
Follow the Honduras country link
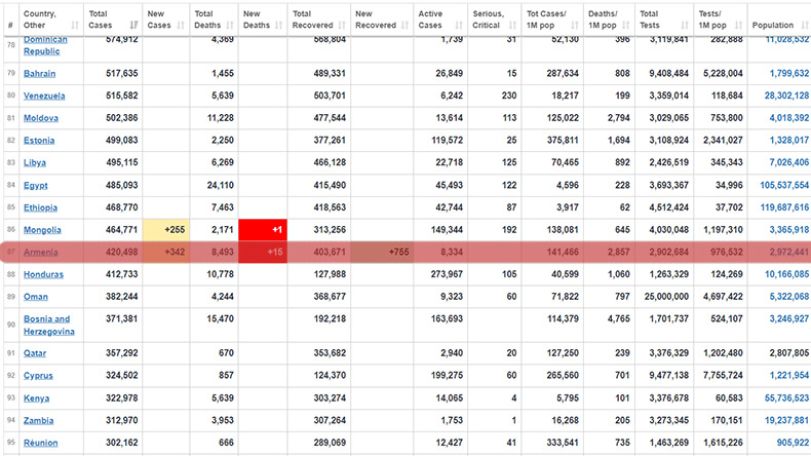pyautogui.click(x=43, y=274)
